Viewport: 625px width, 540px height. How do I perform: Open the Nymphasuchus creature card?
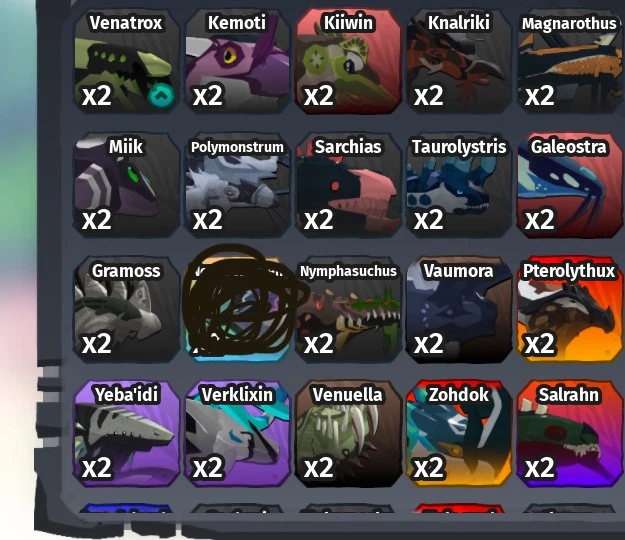[348, 310]
